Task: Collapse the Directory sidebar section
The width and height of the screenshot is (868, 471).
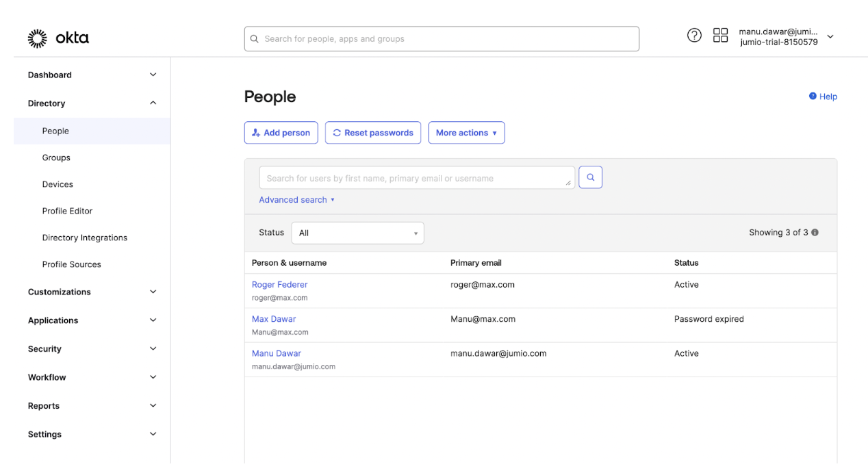Action: [153, 103]
